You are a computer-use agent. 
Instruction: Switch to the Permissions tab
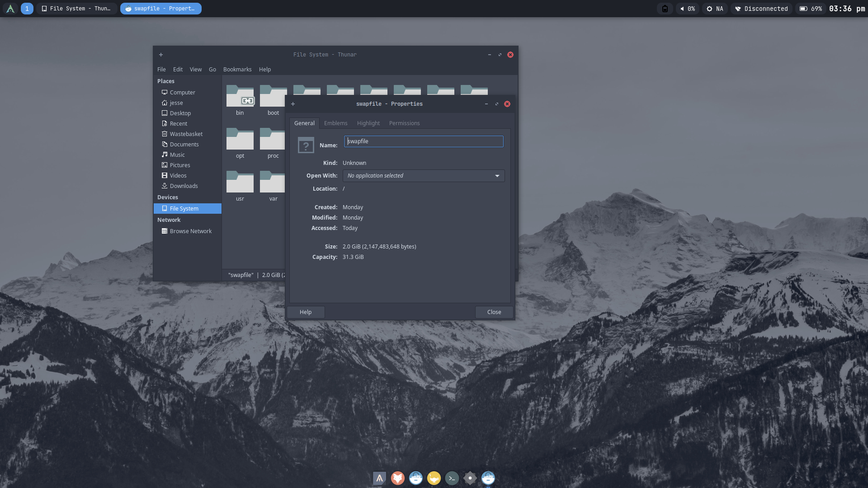point(405,123)
